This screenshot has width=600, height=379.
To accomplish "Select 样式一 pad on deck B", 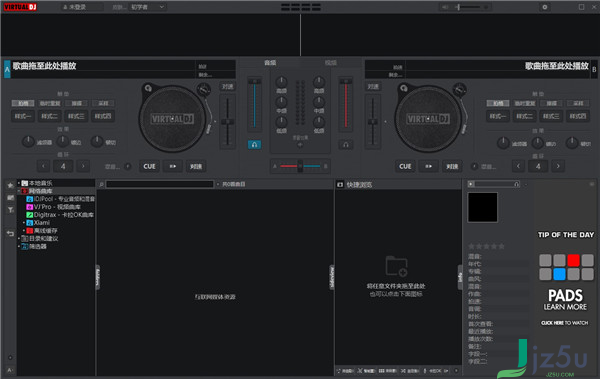I will tap(498, 116).
